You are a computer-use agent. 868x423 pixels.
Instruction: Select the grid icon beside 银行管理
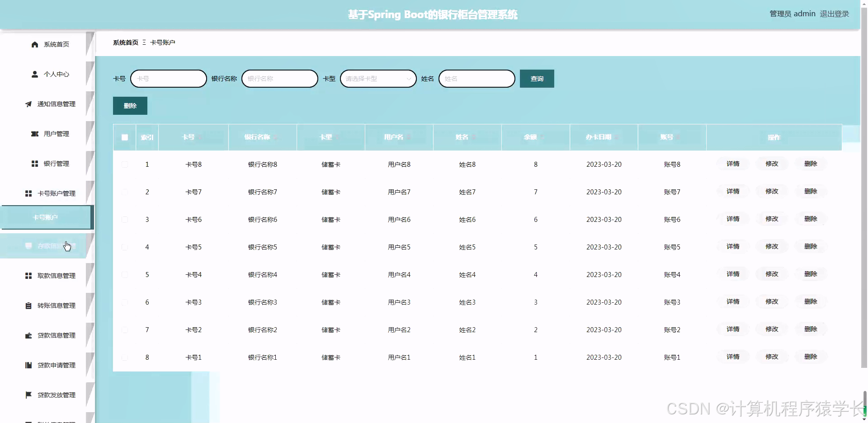(34, 164)
